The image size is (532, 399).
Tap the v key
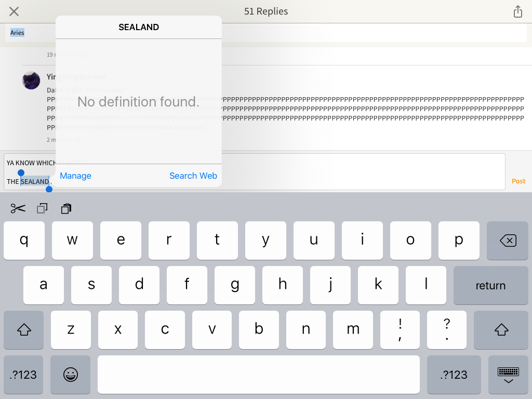point(212,330)
